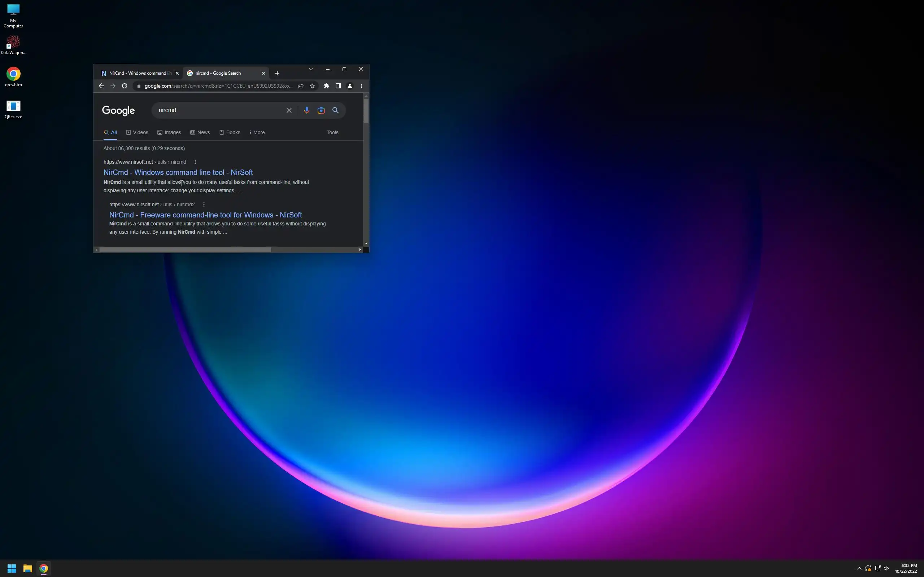Clear the search box with X icon
924x577 pixels.
[289, 110]
